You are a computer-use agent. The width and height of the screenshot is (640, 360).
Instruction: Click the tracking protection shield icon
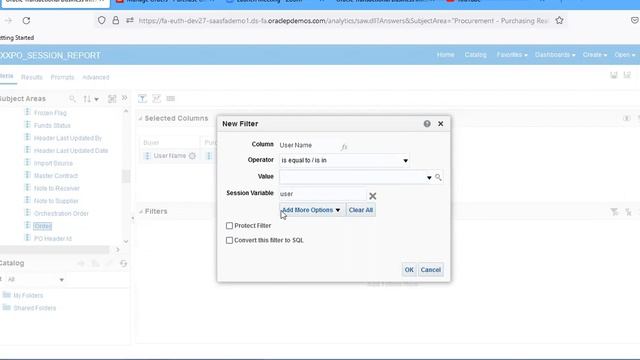point(102,20)
